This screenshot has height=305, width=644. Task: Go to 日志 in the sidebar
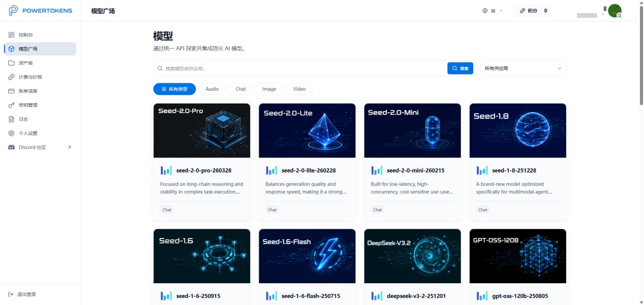pos(40,119)
